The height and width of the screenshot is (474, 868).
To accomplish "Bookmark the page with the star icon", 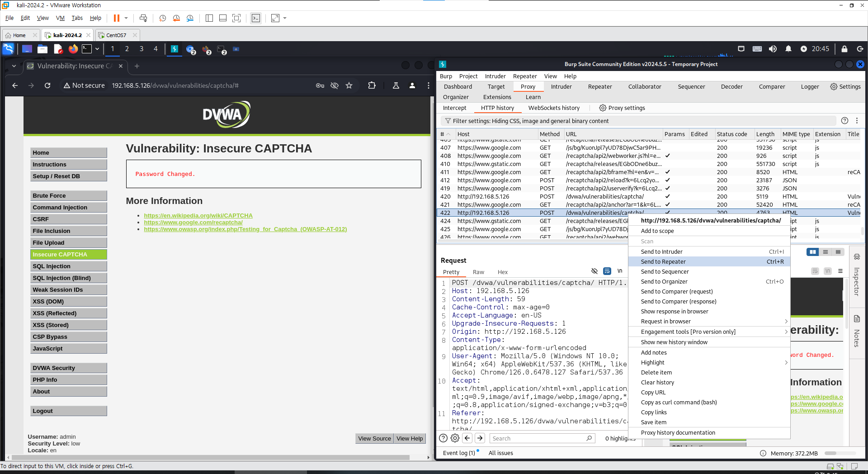I will pos(349,85).
